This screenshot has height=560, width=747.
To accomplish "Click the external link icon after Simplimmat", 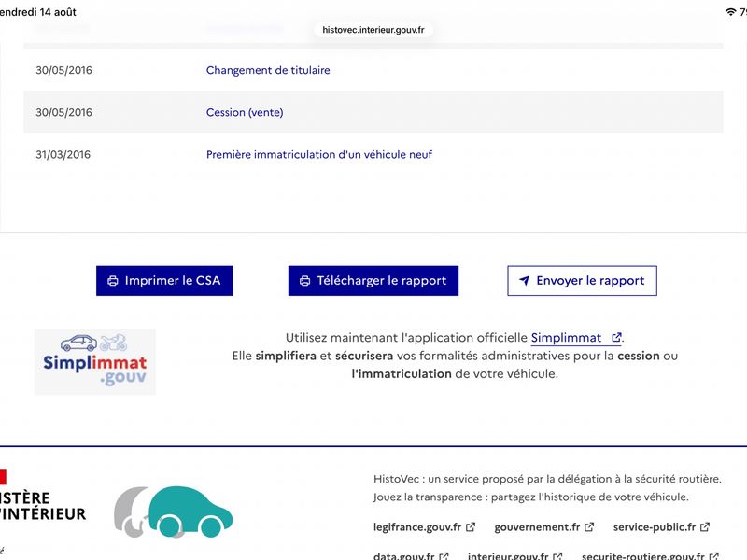I will [616, 338].
